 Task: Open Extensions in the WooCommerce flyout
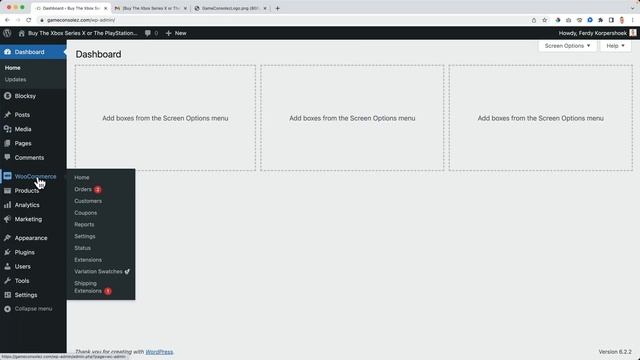pos(88,260)
